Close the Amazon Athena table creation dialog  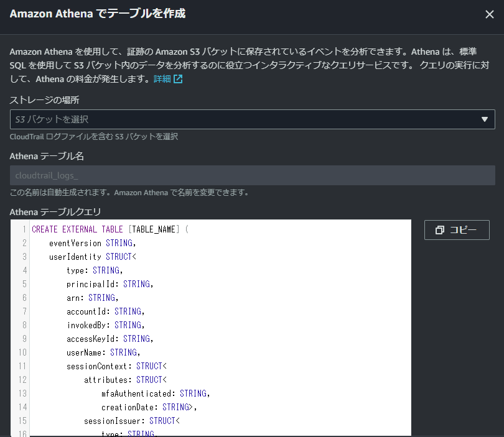489,14
